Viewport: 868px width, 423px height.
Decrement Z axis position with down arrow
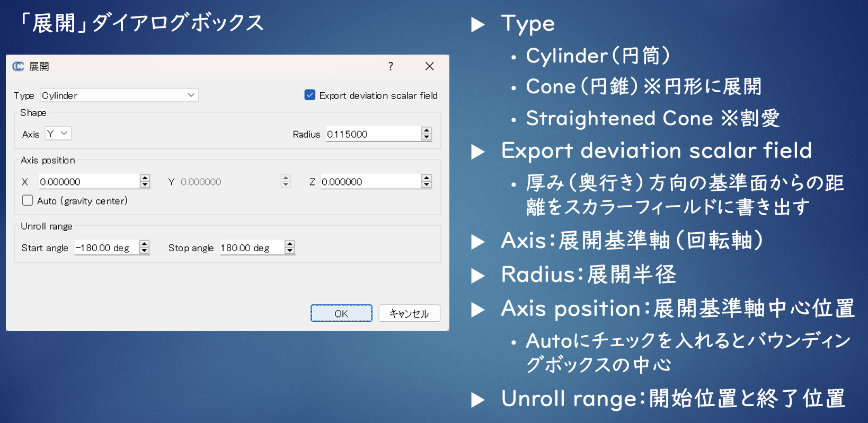[427, 185]
